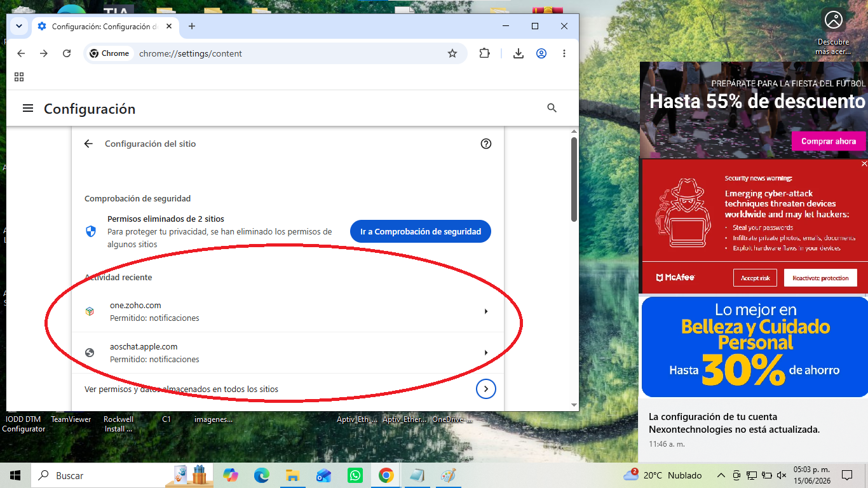Select the IODD DTM Configurator desktop label
Image resolution: width=868 pixels, height=488 pixels.
coord(24,424)
